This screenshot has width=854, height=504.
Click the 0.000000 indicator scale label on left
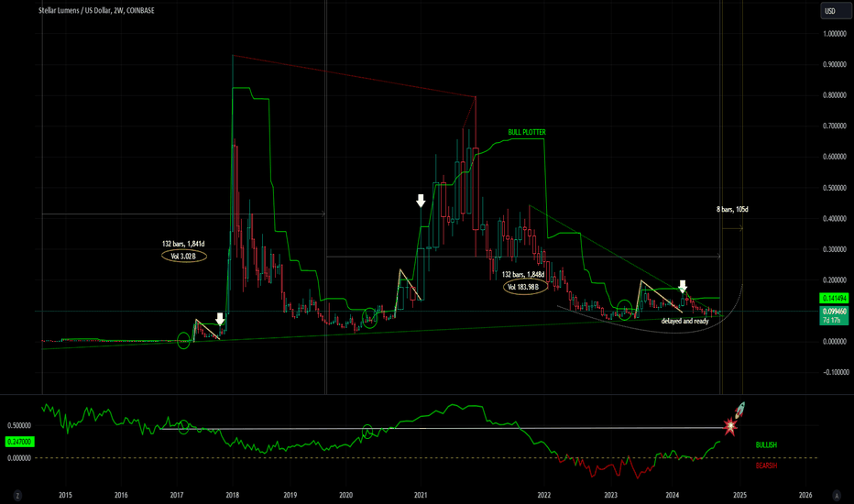coord(19,458)
